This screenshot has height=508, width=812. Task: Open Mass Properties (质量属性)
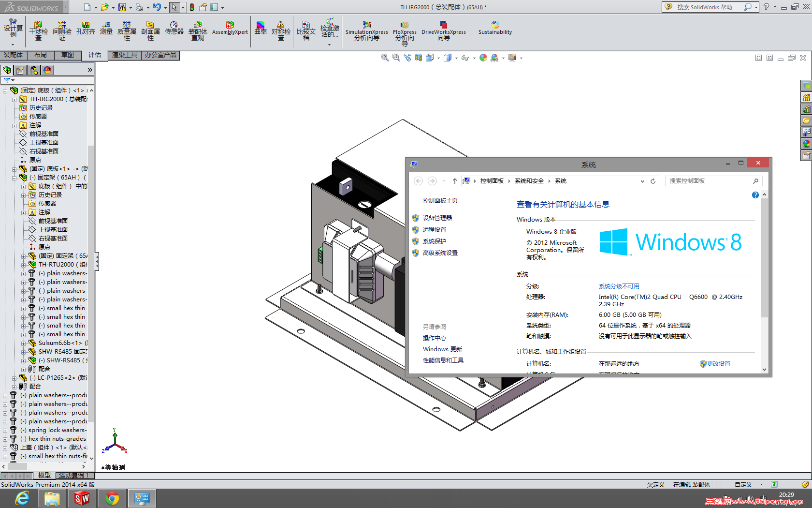[x=127, y=31]
